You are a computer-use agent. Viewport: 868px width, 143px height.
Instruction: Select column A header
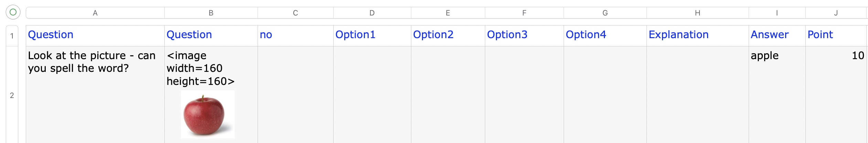95,13
